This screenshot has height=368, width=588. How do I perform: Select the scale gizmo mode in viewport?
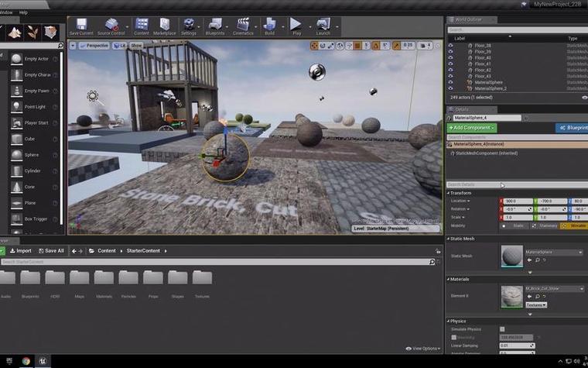pos(331,46)
